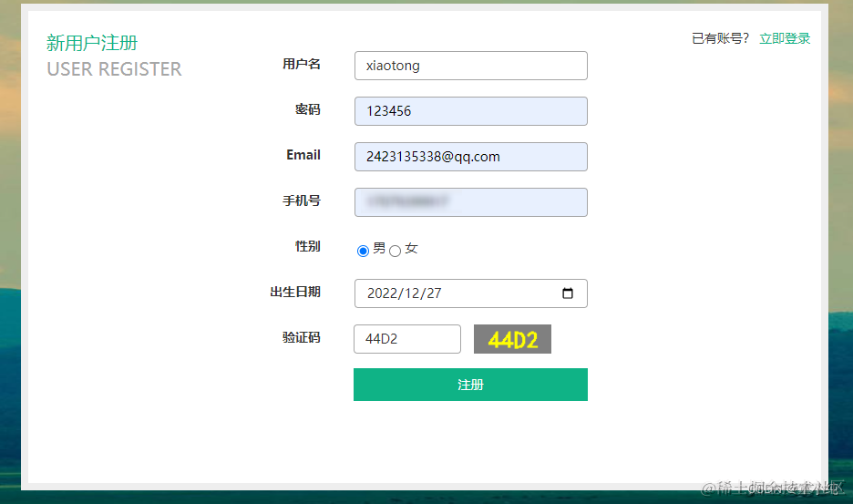Refresh the 44D2 captcha image
This screenshot has height=504, width=853.
point(512,339)
